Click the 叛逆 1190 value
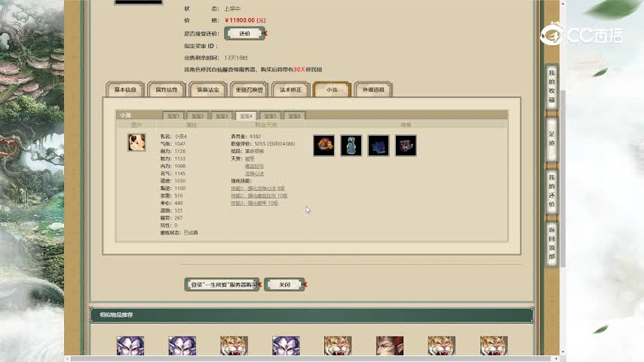The image size is (644, 362). (x=179, y=189)
